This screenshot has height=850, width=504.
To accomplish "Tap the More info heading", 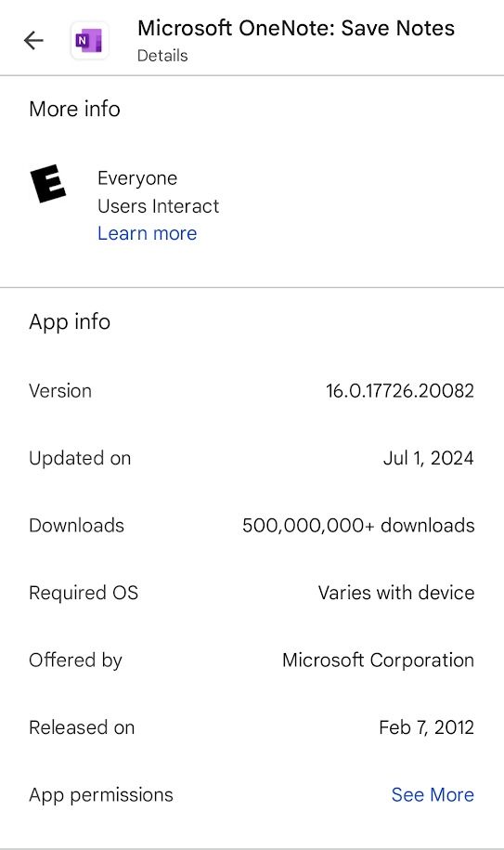I will pyautogui.click(x=74, y=109).
